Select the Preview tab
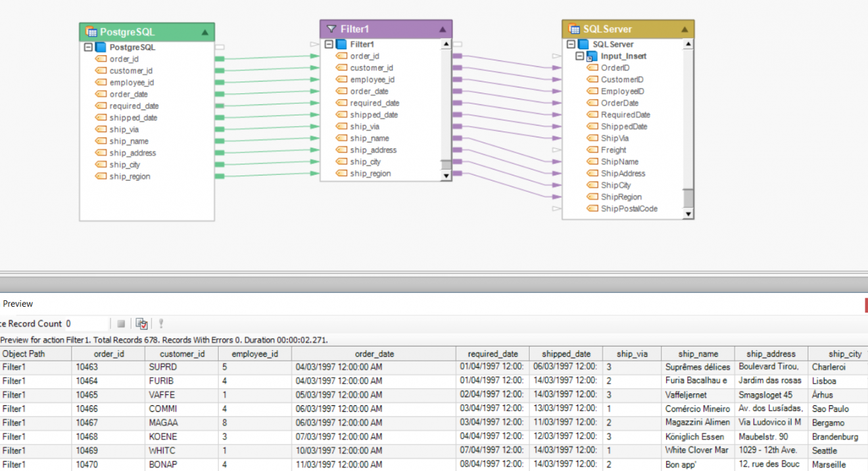This screenshot has width=868, height=471. pyautogui.click(x=18, y=303)
